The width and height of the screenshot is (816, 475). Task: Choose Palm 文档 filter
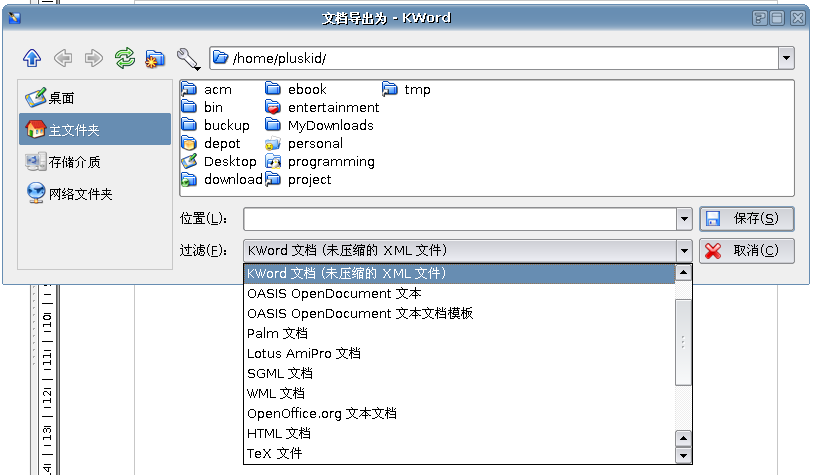460,333
